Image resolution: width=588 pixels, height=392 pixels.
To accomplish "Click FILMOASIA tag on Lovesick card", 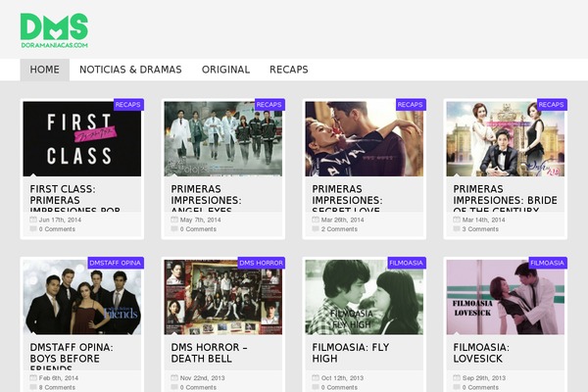I will [547, 263].
